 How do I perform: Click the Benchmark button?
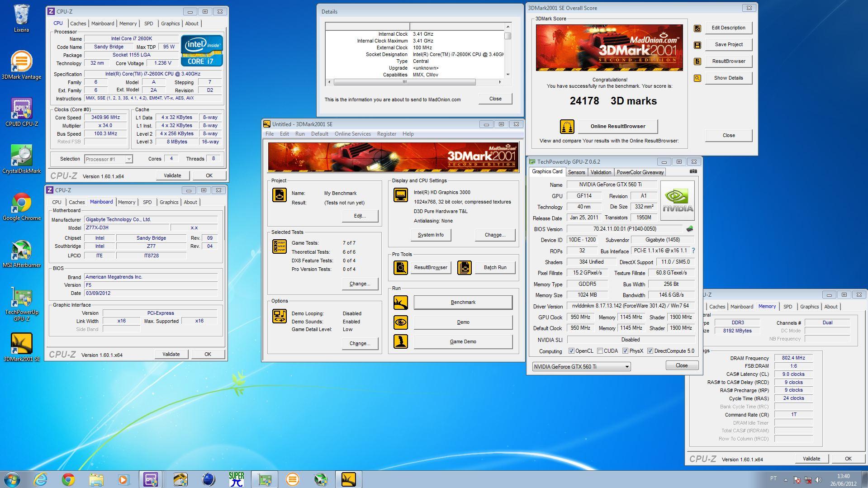pyautogui.click(x=463, y=303)
